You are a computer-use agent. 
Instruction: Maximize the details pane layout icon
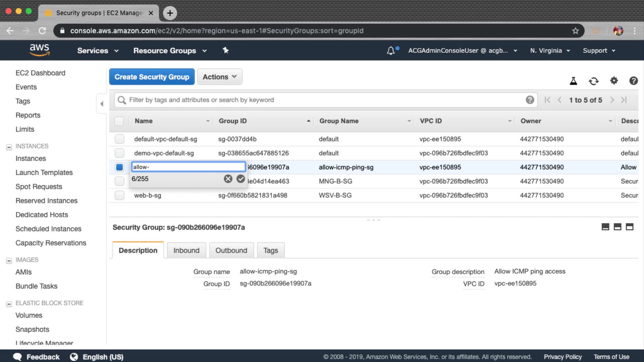[x=630, y=227]
